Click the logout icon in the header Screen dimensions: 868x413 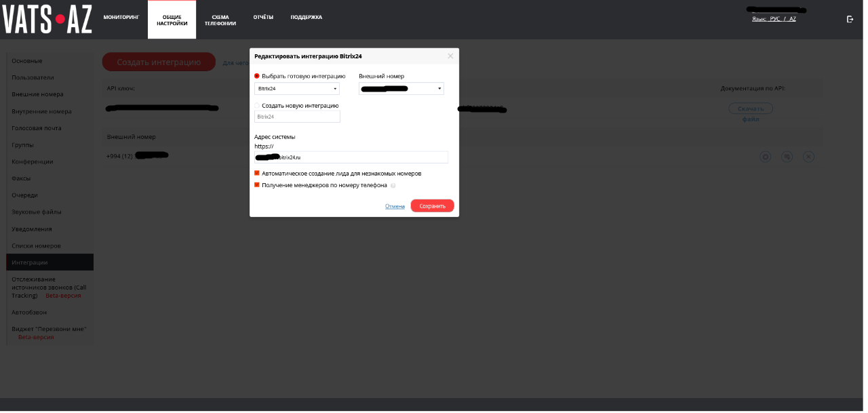[850, 19]
